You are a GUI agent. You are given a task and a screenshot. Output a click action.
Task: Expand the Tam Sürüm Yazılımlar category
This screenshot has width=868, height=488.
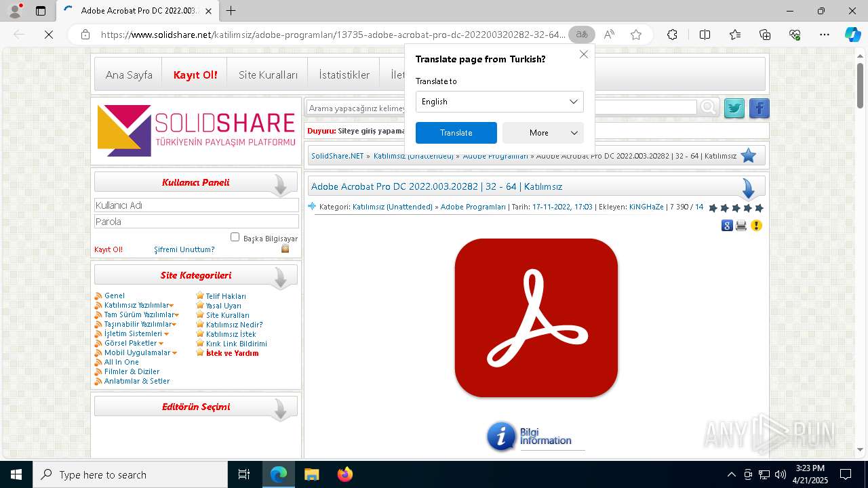[x=177, y=315]
